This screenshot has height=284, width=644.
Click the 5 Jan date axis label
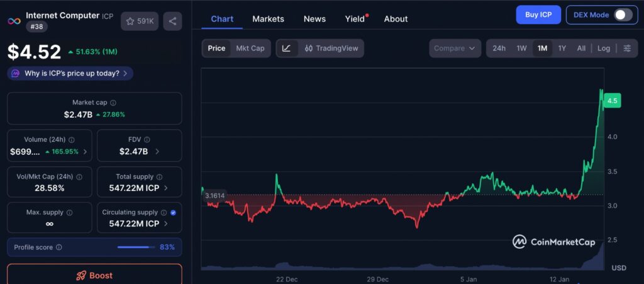click(468, 280)
